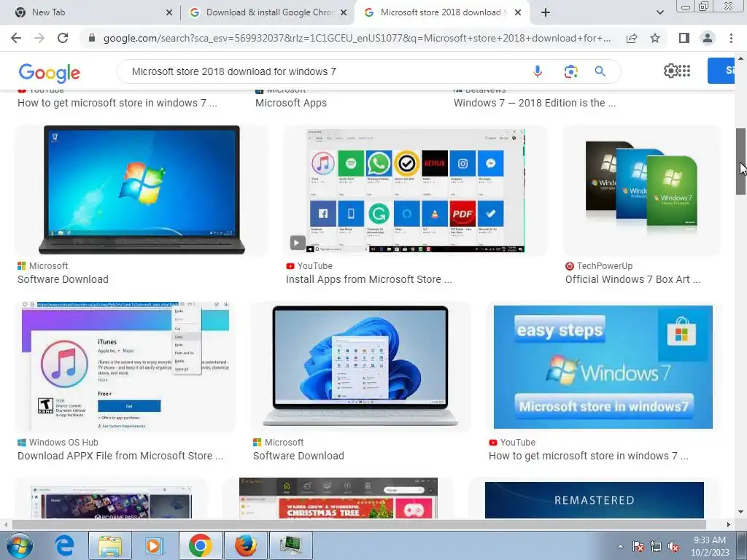Open Windows Media Player from taskbar
Image resolution: width=747 pixels, height=560 pixels.
[153, 545]
